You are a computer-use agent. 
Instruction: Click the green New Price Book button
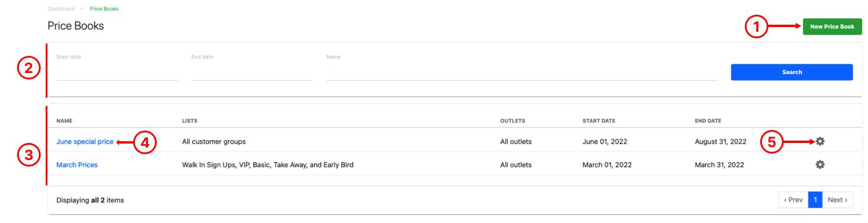tap(832, 26)
